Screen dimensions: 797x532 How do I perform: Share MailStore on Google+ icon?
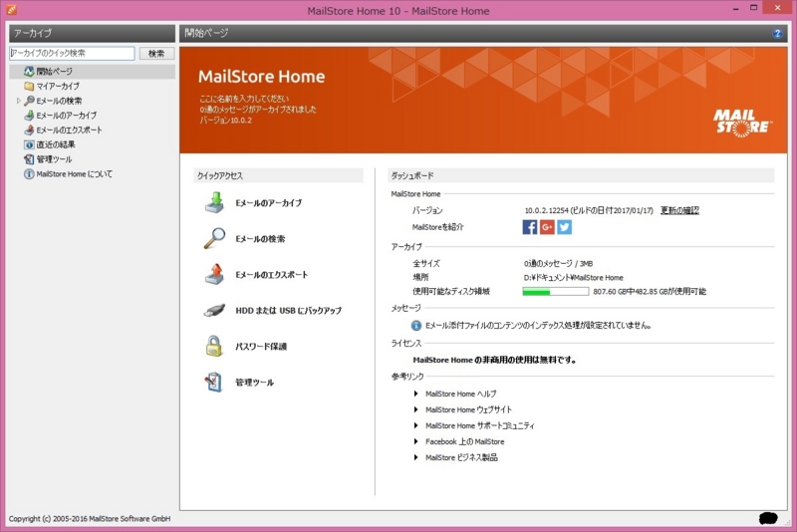[547, 226]
